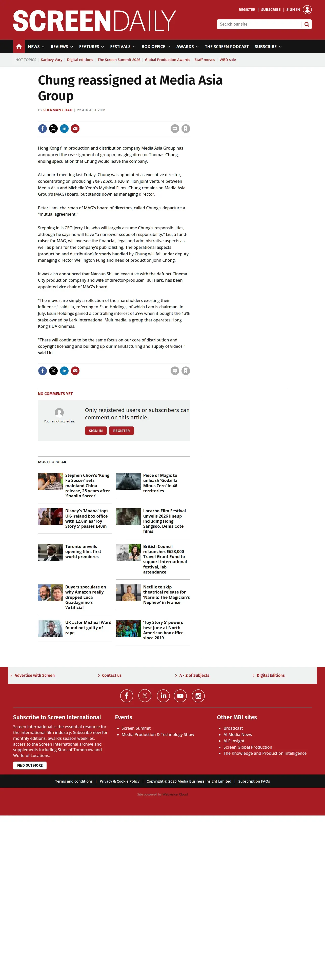Screen dimensions: 325x980
Task: Open A - Z of Subjects link
Action: click(x=194, y=675)
